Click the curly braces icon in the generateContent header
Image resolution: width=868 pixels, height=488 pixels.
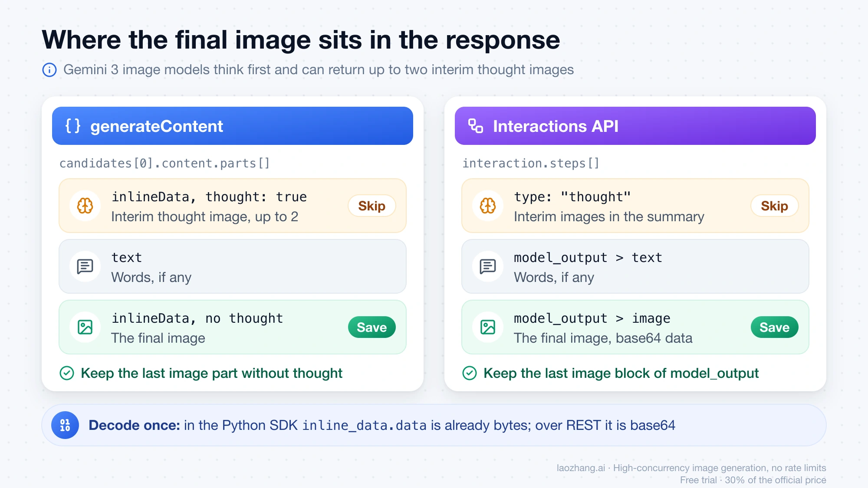point(73,126)
